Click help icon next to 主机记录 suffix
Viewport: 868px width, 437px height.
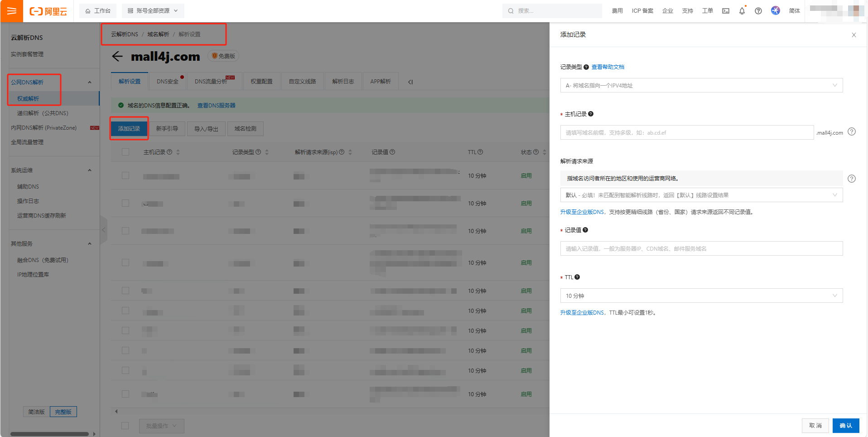[851, 132]
